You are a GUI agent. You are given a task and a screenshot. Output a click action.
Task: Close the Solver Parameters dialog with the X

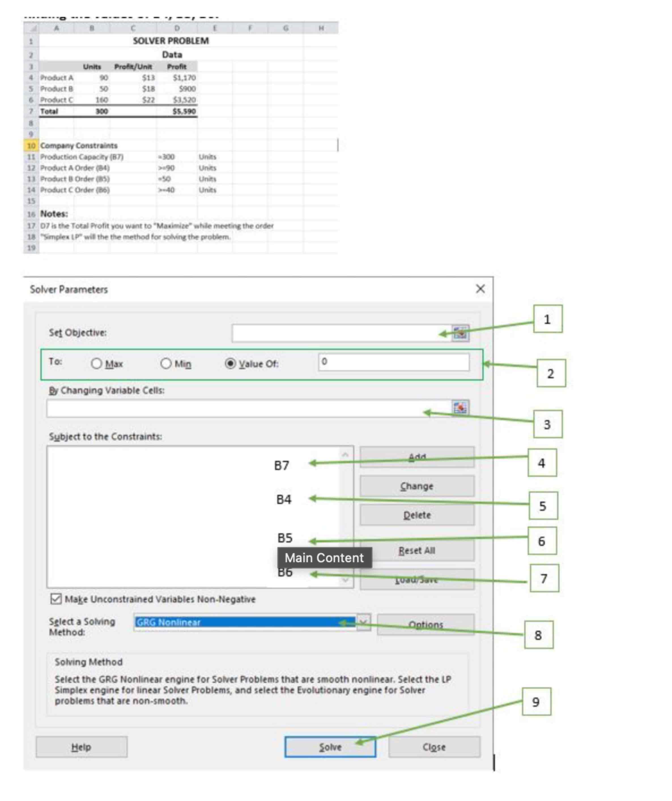[x=480, y=289]
